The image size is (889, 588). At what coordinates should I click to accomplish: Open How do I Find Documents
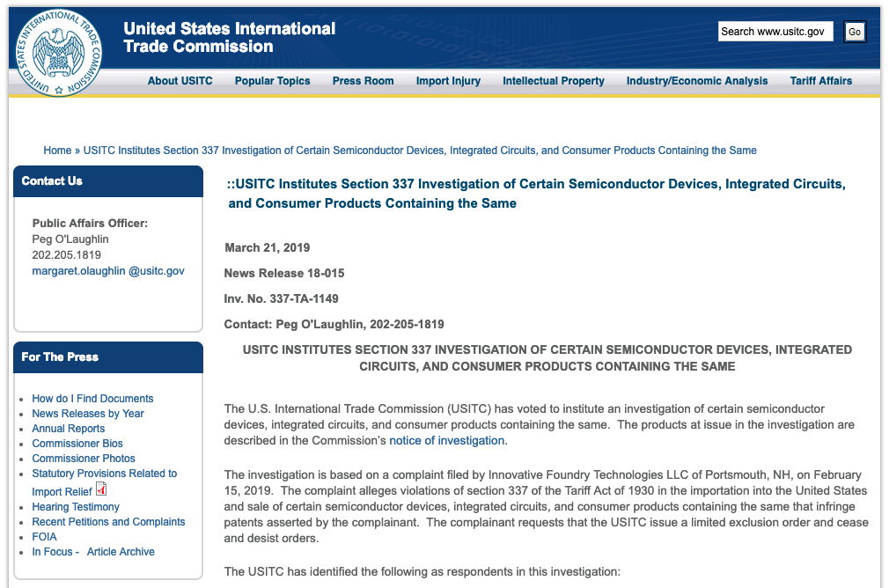pyautogui.click(x=92, y=398)
